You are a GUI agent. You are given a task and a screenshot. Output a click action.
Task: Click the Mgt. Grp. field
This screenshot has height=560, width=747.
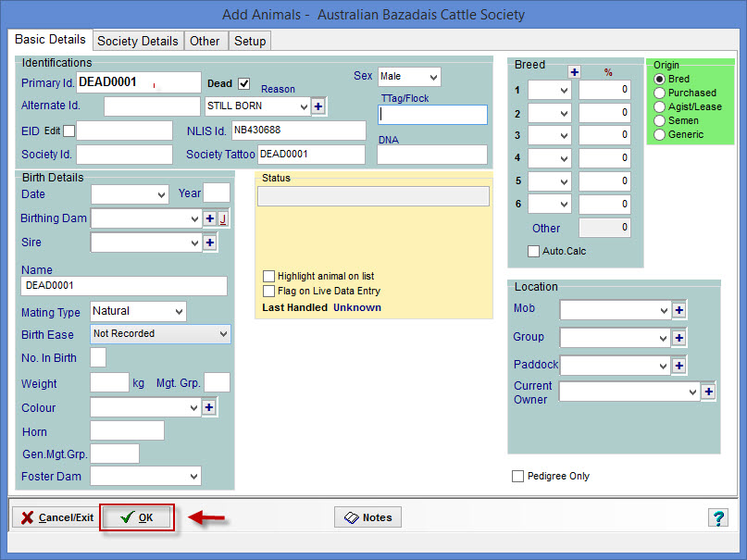217,383
